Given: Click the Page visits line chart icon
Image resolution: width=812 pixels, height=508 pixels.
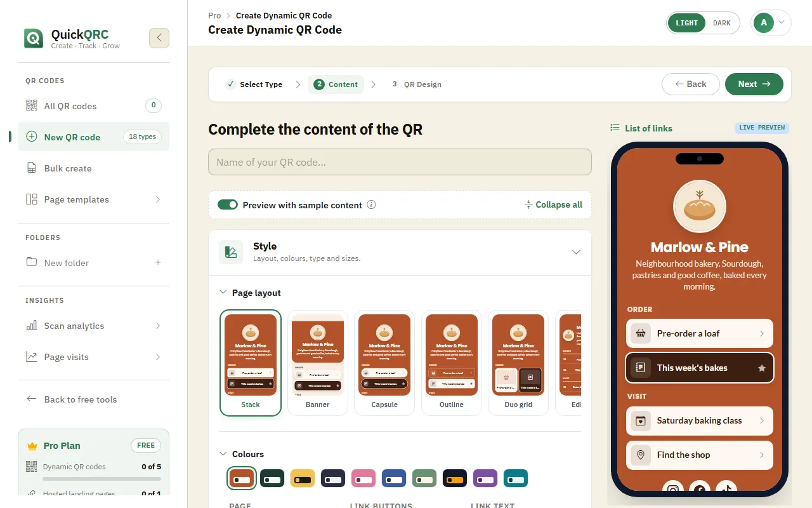Looking at the screenshot, I should 32,357.
